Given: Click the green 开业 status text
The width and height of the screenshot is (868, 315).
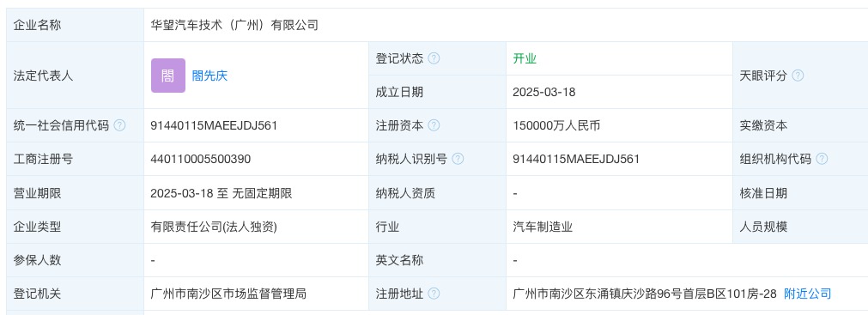Looking at the screenshot, I should [525, 58].
